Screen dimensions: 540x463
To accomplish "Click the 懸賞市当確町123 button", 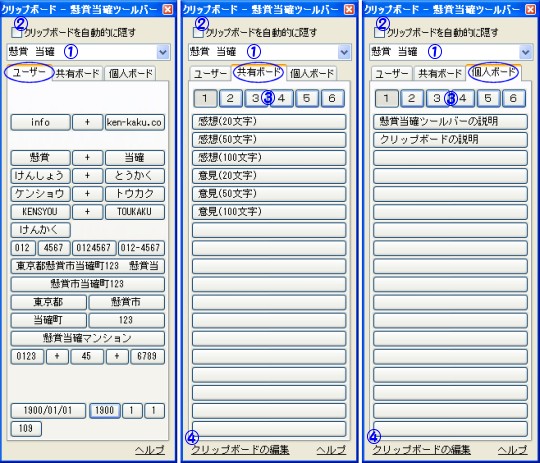I will pyautogui.click(x=87, y=284).
